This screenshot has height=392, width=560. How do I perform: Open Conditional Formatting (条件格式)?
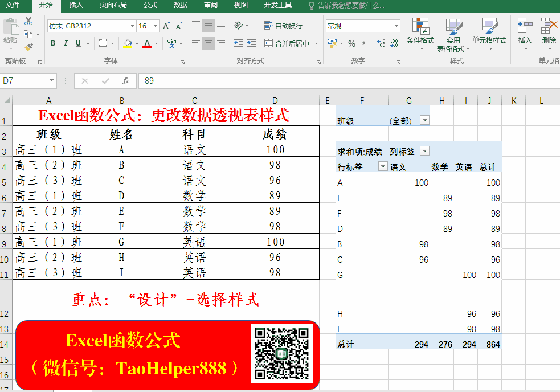tap(420, 33)
